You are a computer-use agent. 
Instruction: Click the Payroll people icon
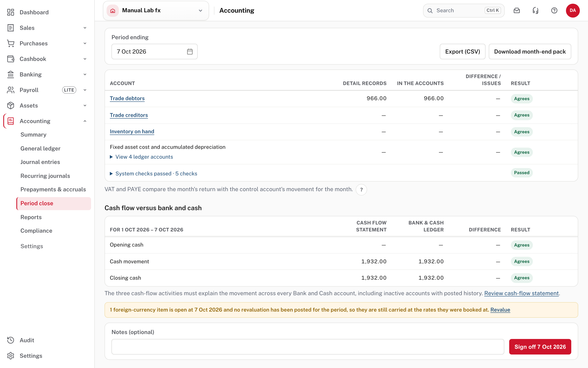pos(10,90)
